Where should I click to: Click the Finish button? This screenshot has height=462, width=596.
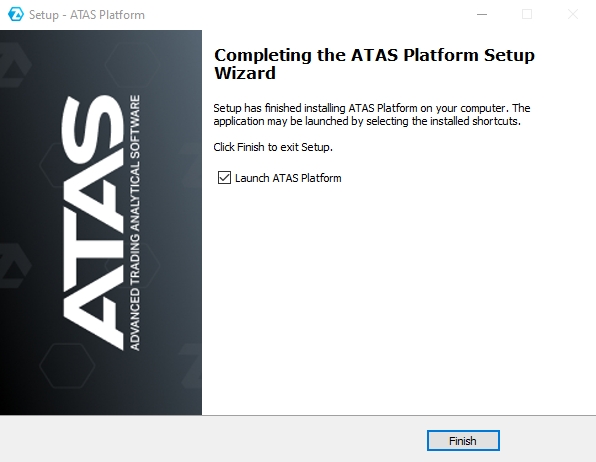coord(463,441)
